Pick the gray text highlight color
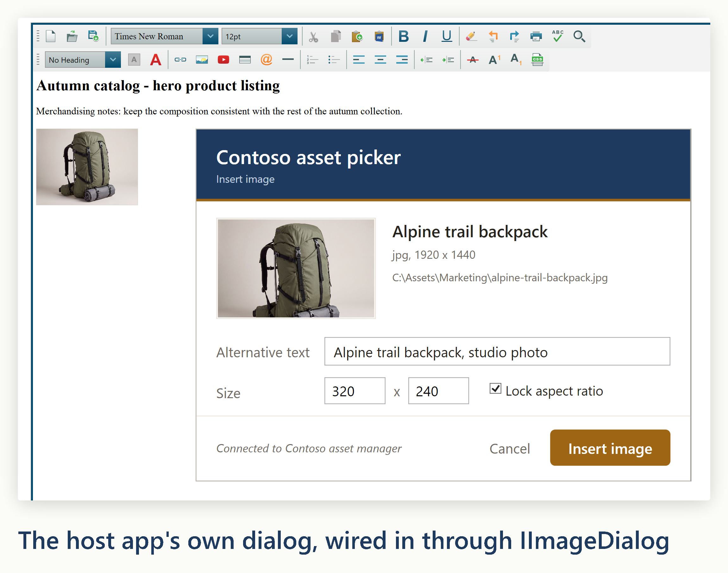The height and width of the screenshot is (573, 728). pos(134,60)
